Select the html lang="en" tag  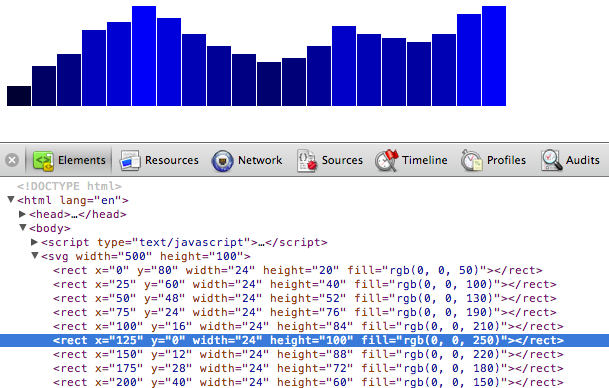coord(73,200)
